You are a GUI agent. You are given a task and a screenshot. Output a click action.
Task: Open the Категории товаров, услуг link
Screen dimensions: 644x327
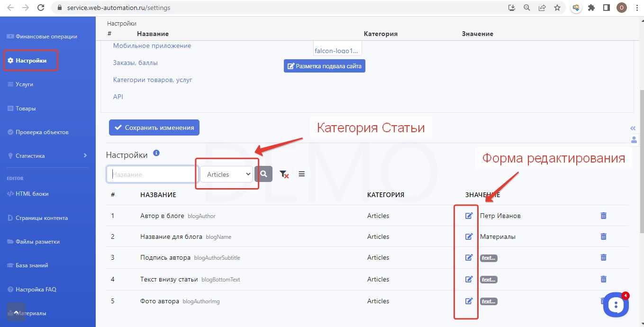tap(153, 80)
